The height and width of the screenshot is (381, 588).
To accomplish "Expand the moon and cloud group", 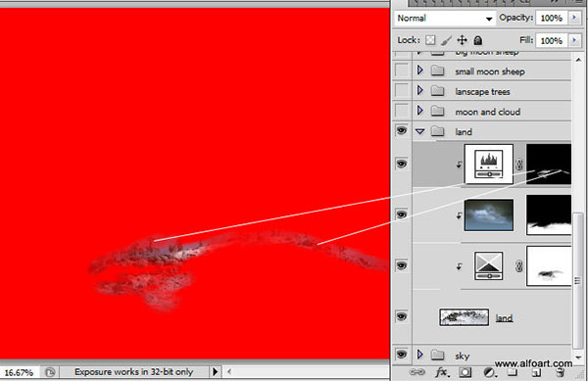I will click(420, 111).
